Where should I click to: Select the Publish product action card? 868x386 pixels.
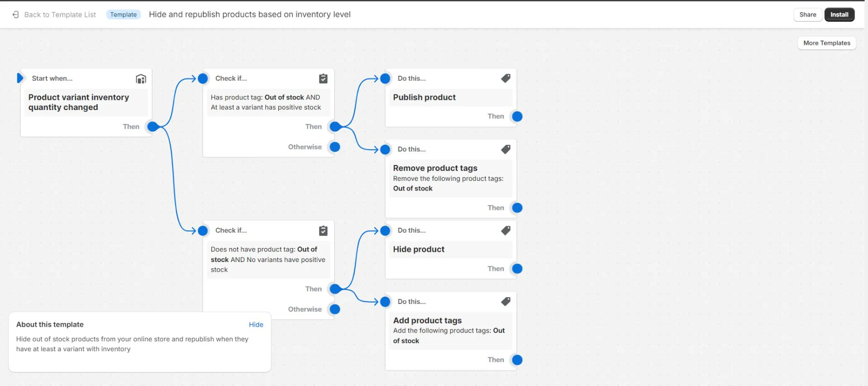[450, 97]
